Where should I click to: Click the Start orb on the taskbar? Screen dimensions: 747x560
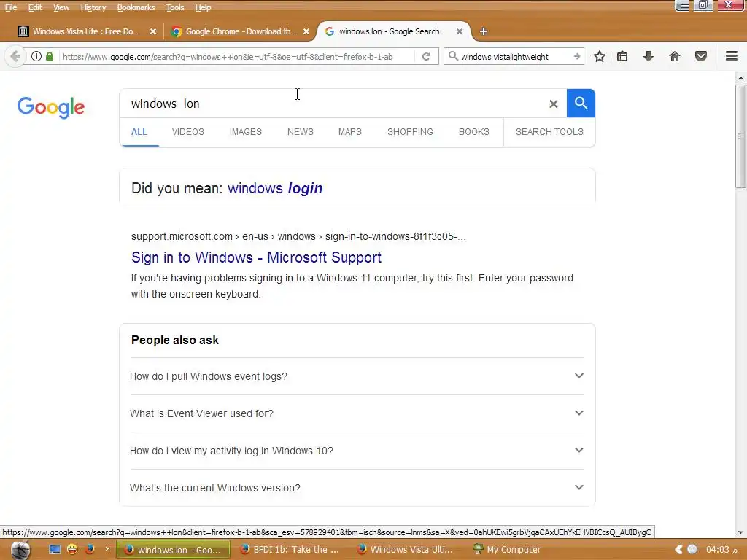[x=20, y=550]
